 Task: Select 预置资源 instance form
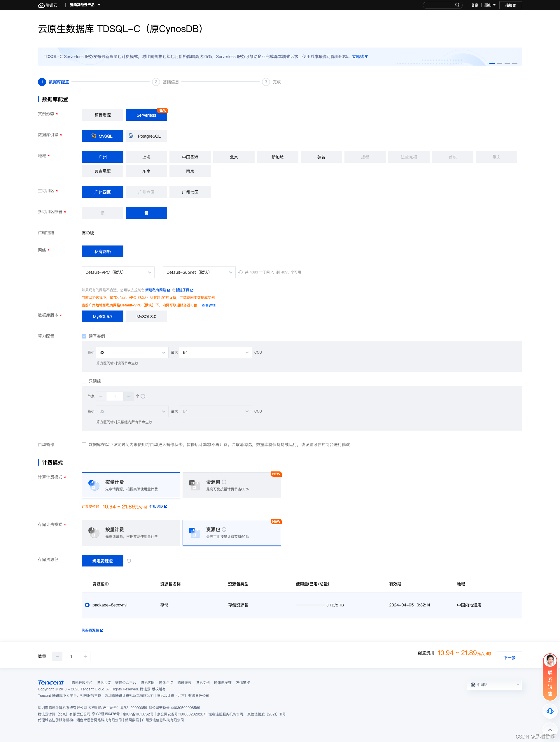pyautogui.click(x=103, y=115)
